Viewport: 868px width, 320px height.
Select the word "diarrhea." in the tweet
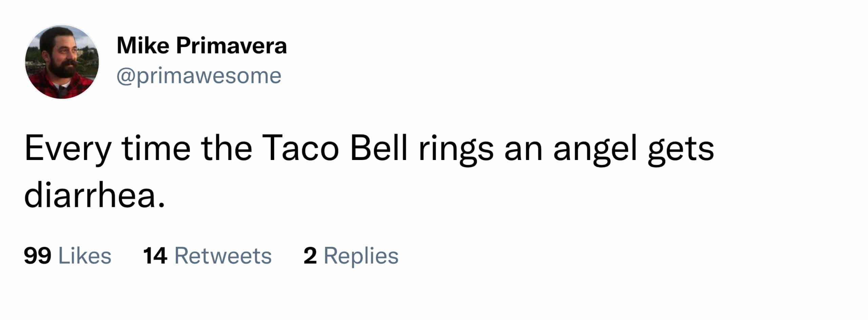[x=95, y=197]
